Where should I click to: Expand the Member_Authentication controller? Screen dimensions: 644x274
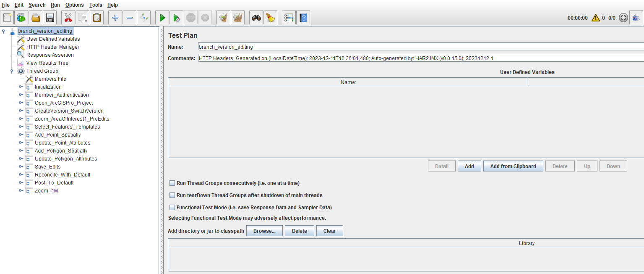pos(21,95)
